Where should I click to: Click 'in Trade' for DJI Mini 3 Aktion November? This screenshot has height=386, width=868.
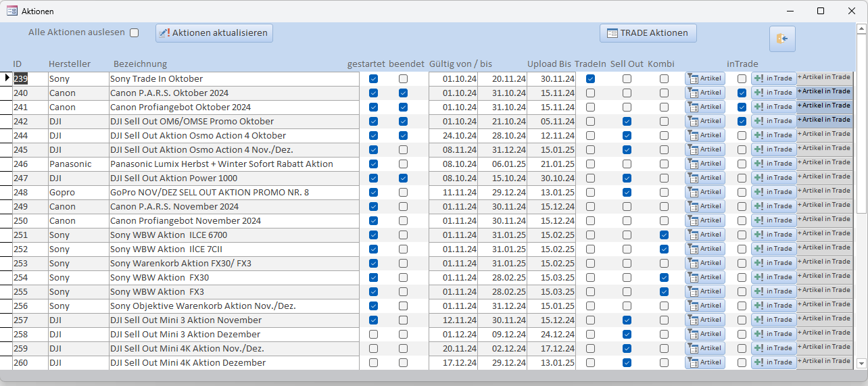[773, 320]
